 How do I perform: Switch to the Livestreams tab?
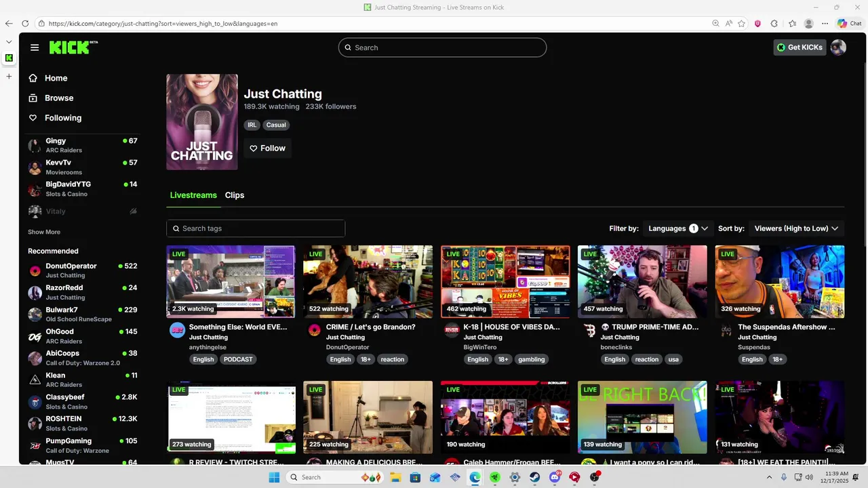(x=193, y=195)
